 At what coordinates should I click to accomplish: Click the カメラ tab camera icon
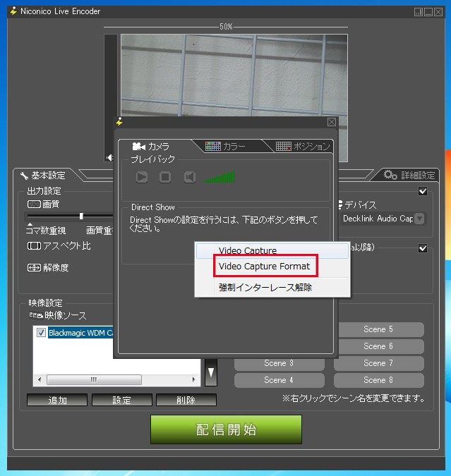coord(138,147)
